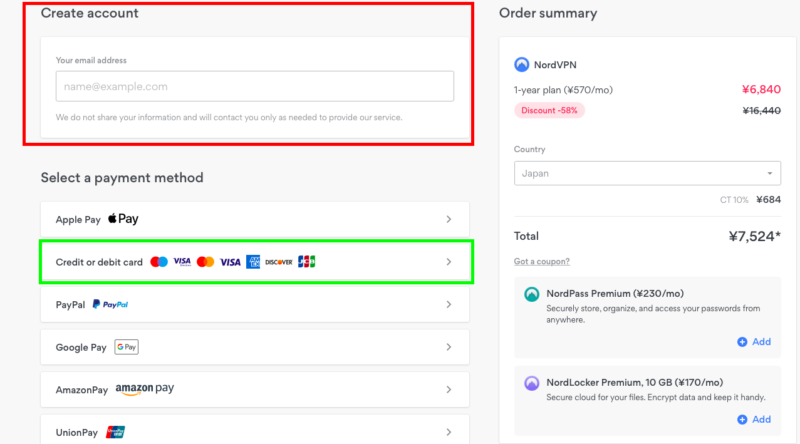Open the Got a coupon? link
The width and height of the screenshot is (800, 444).
(541, 261)
